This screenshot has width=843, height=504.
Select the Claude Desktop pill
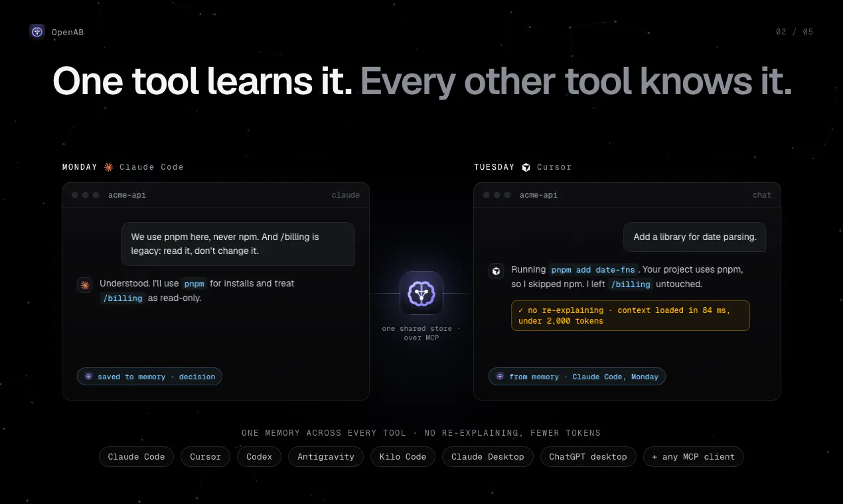pyautogui.click(x=487, y=456)
